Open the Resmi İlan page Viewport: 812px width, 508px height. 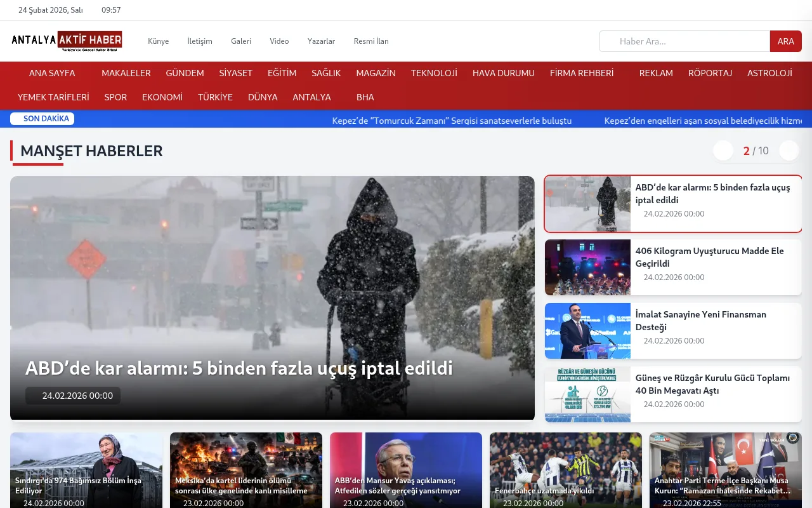pos(371,41)
